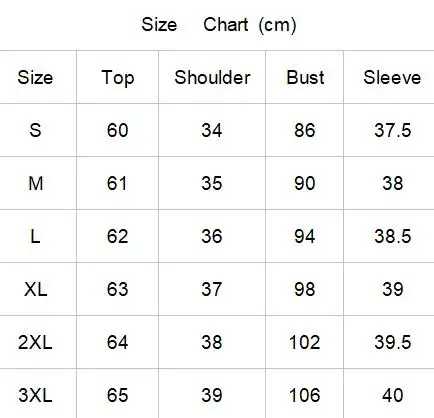Click the bust value 106 cell
Screen dimensions: 434x418
coord(305,395)
